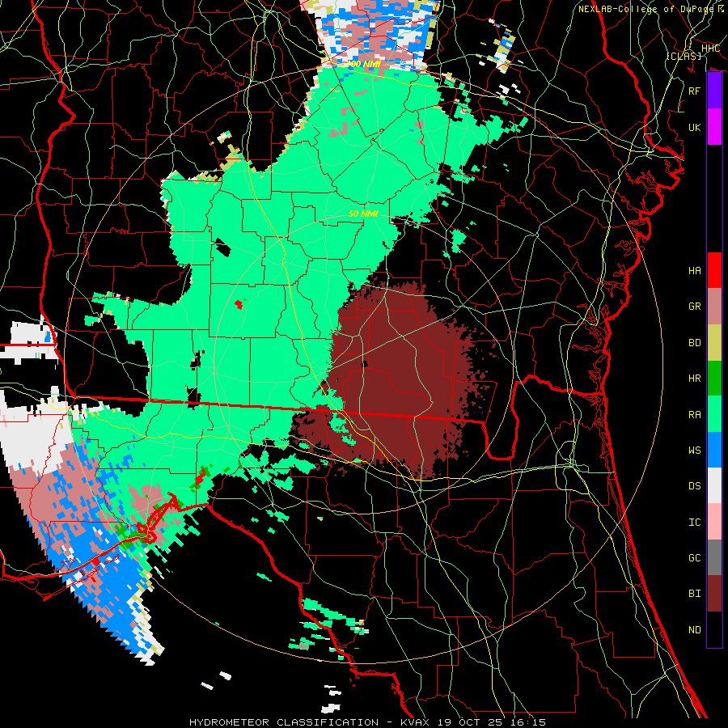Click the ND legend label

point(694,630)
